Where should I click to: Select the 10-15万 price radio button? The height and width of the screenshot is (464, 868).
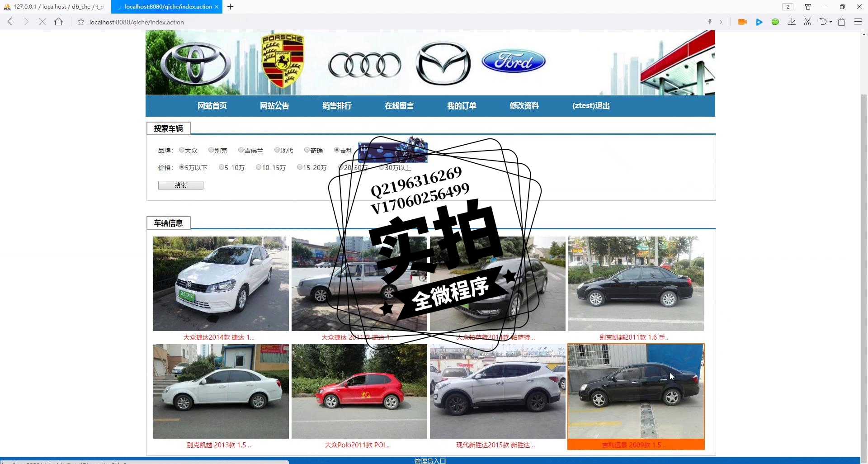tap(259, 167)
